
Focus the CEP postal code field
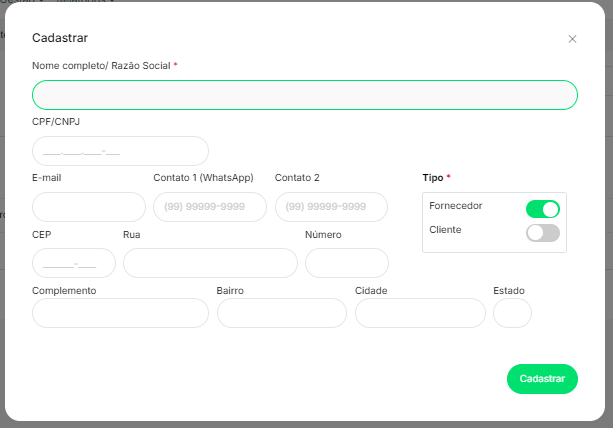(74, 263)
